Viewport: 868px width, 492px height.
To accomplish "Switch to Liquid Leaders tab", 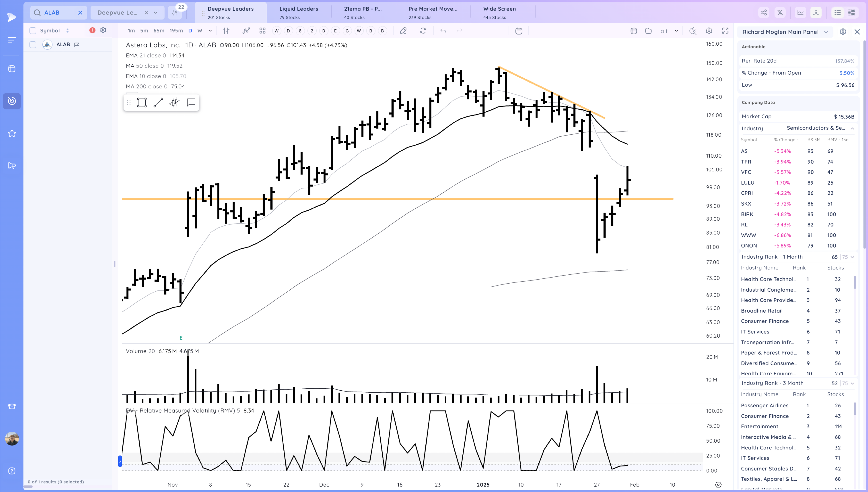I will [298, 13].
